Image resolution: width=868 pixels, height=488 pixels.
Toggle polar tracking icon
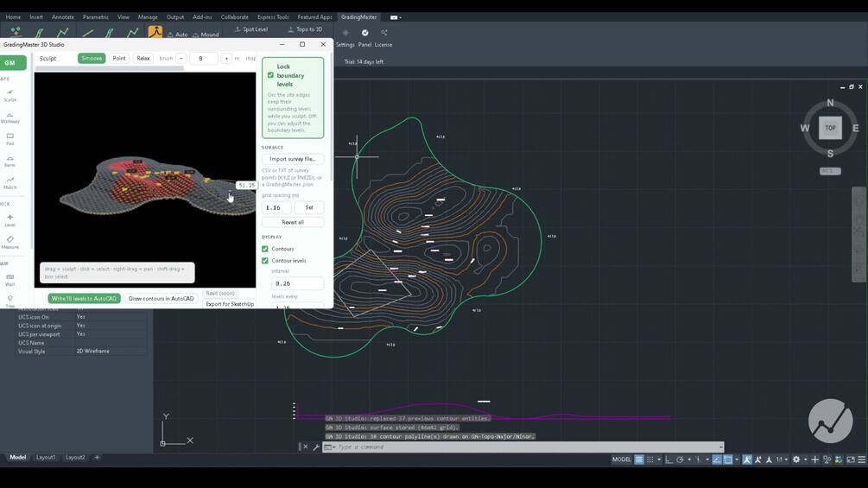pos(680,459)
